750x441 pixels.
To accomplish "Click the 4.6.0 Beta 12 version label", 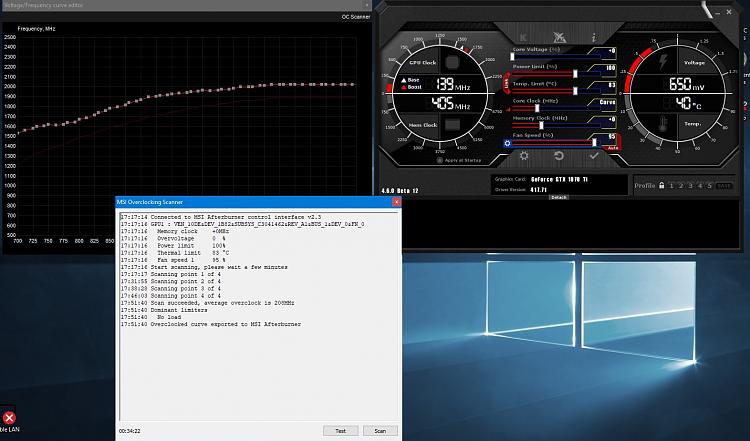I will click(400, 191).
